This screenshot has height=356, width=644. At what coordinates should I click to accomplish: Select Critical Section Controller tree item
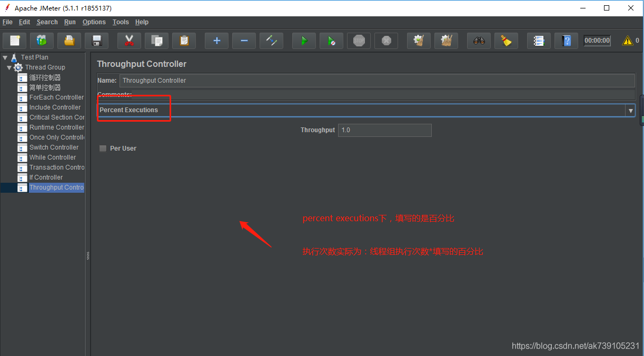click(x=57, y=117)
